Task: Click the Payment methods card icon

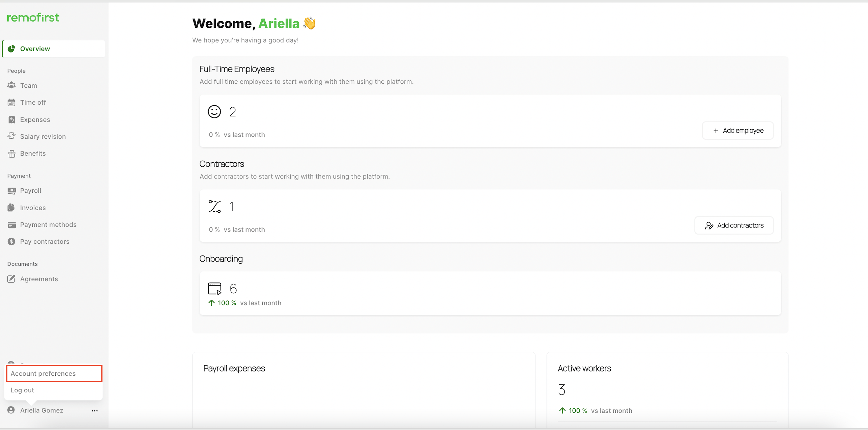Action: [x=11, y=225]
